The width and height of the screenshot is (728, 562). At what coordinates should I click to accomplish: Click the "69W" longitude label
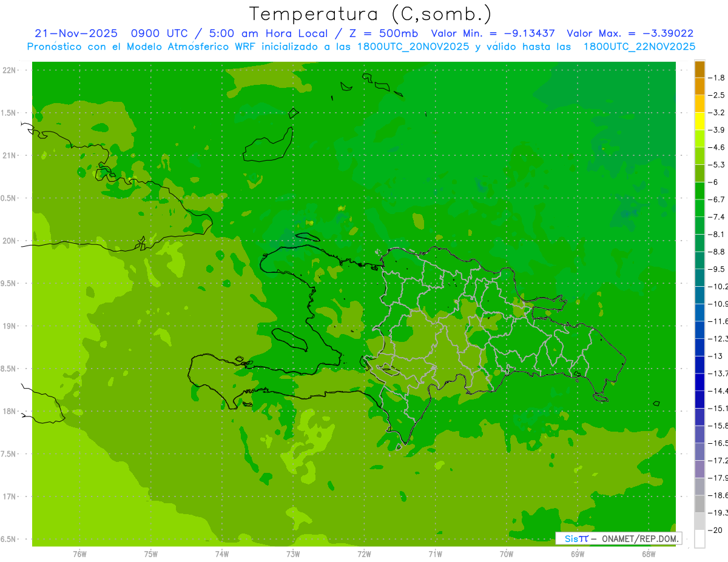pos(578,554)
